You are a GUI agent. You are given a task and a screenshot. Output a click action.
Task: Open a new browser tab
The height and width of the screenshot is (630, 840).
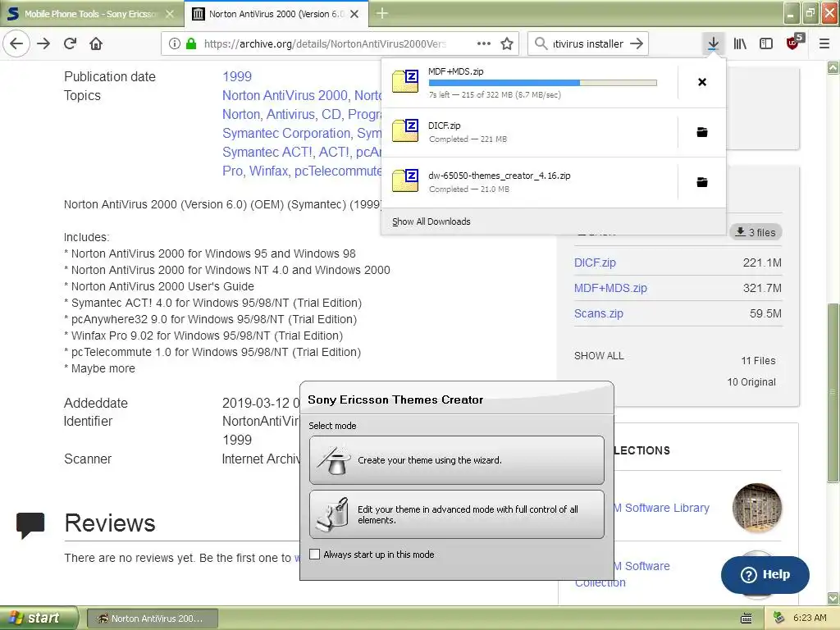tap(382, 13)
